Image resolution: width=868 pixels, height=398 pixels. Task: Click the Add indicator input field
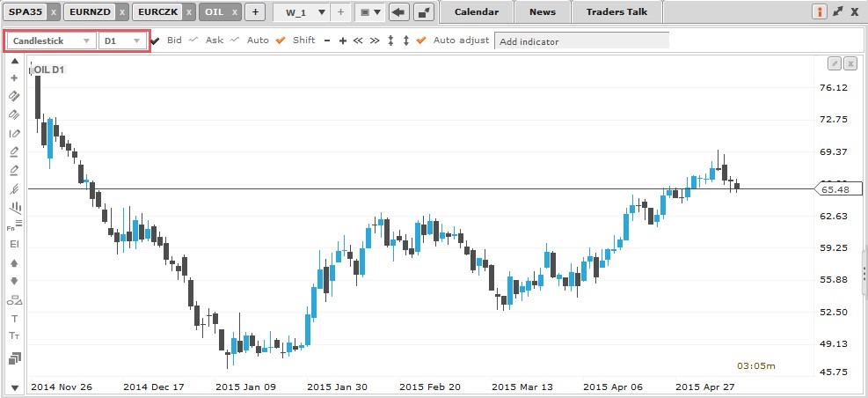(581, 41)
